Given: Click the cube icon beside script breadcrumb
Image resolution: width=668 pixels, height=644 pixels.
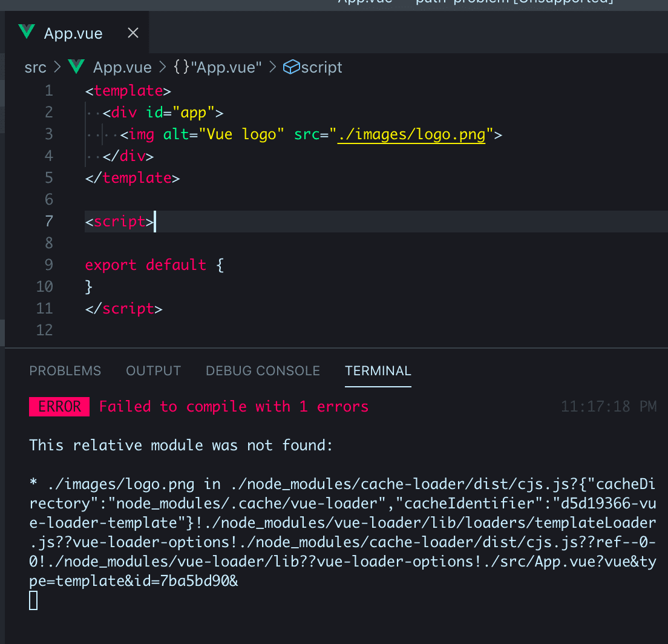Looking at the screenshot, I should (x=292, y=67).
